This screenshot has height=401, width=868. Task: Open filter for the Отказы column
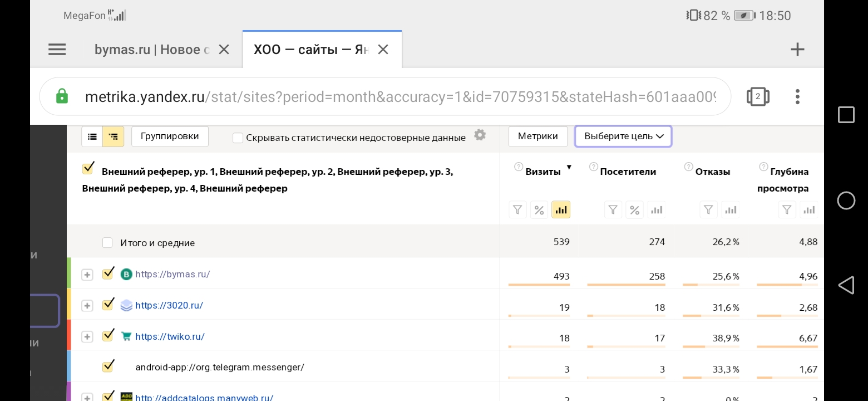coord(708,210)
